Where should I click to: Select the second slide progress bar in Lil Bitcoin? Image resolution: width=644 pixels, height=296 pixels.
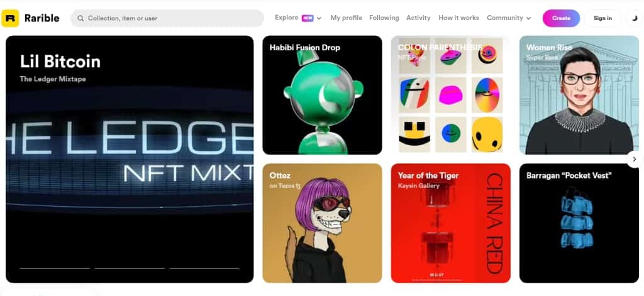(130, 268)
